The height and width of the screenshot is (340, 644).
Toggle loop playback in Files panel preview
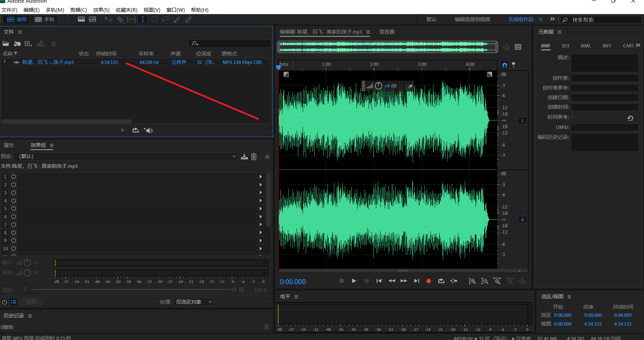pyautogui.click(x=136, y=130)
